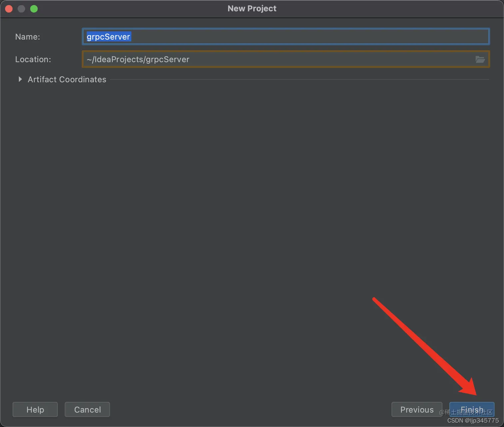Screen dimensions: 504x427
Task: Cancel the New Project dialog
Action: click(x=87, y=409)
